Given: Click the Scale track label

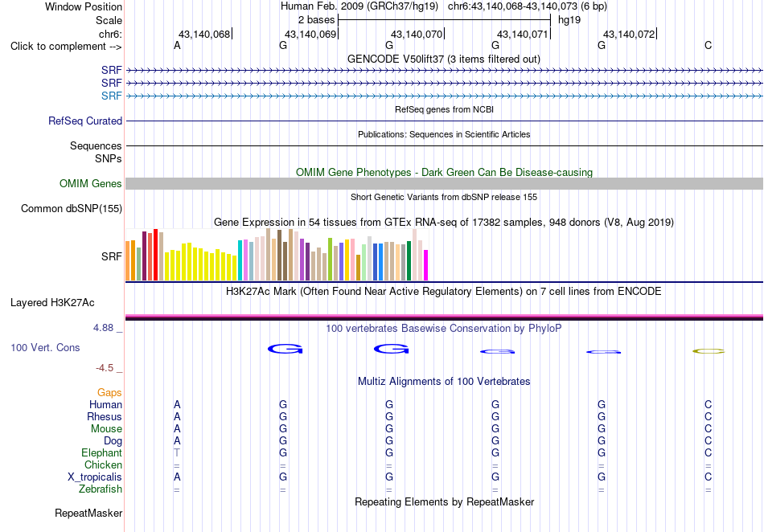Looking at the screenshot, I should [109, 20].
